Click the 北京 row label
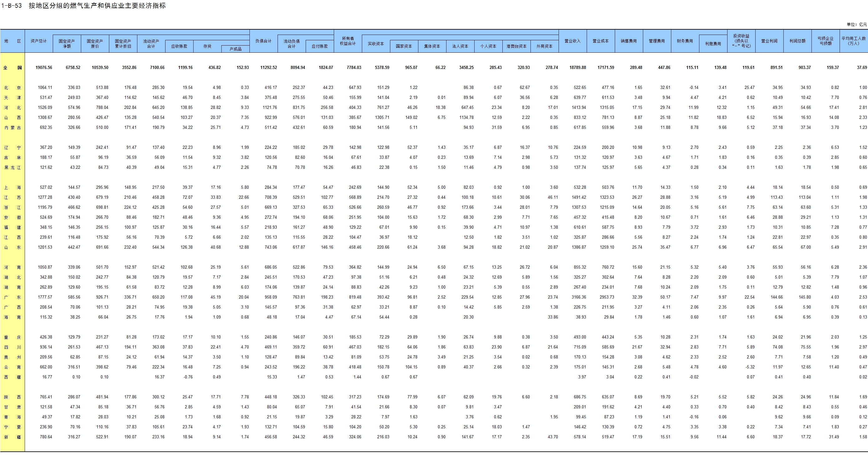This screenshot has height=462, width=868. (12, 88)
